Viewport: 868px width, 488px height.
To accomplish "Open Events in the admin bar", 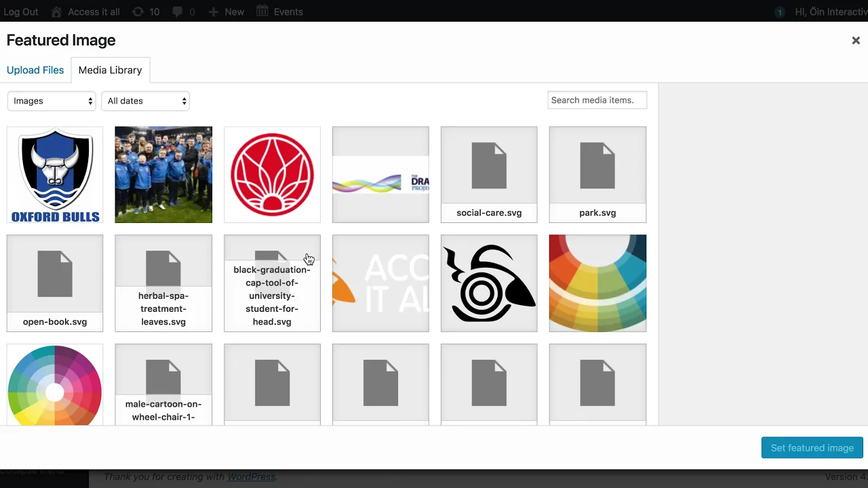I will pyautogui.click(x=280, y=12).
